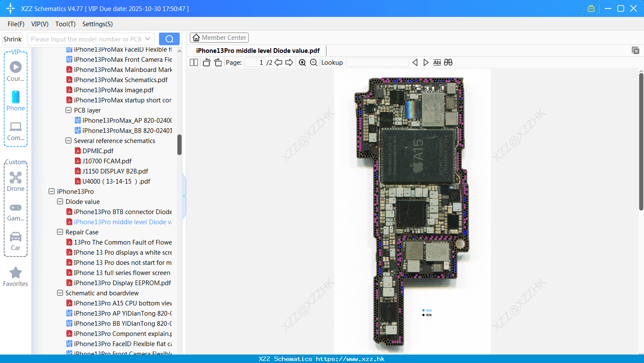644x363 pixels.
Task: Click the yellow briefcase icon in title bar
Action: pos(591,8)
